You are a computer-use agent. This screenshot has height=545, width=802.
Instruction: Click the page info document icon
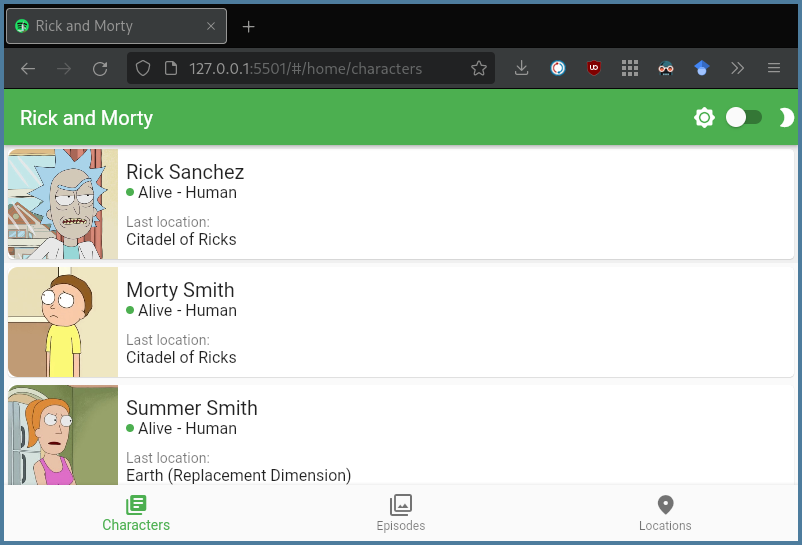(x=171, y=68)
